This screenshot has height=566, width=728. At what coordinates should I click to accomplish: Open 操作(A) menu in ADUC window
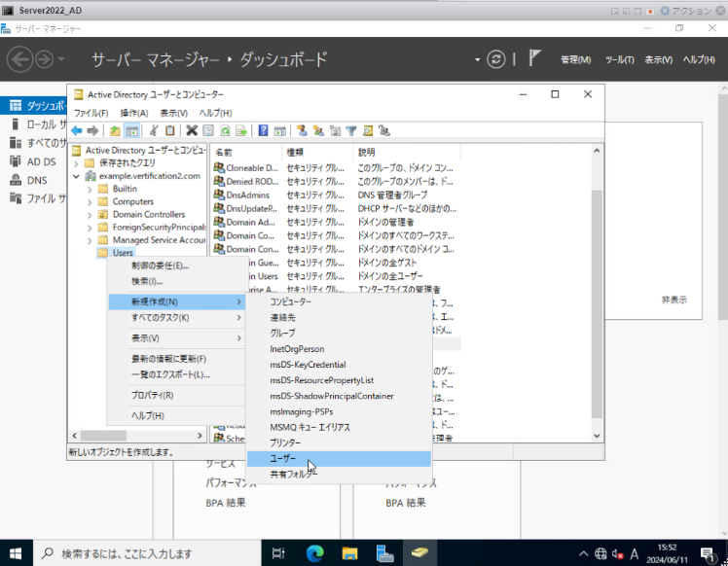coord(134,113)
